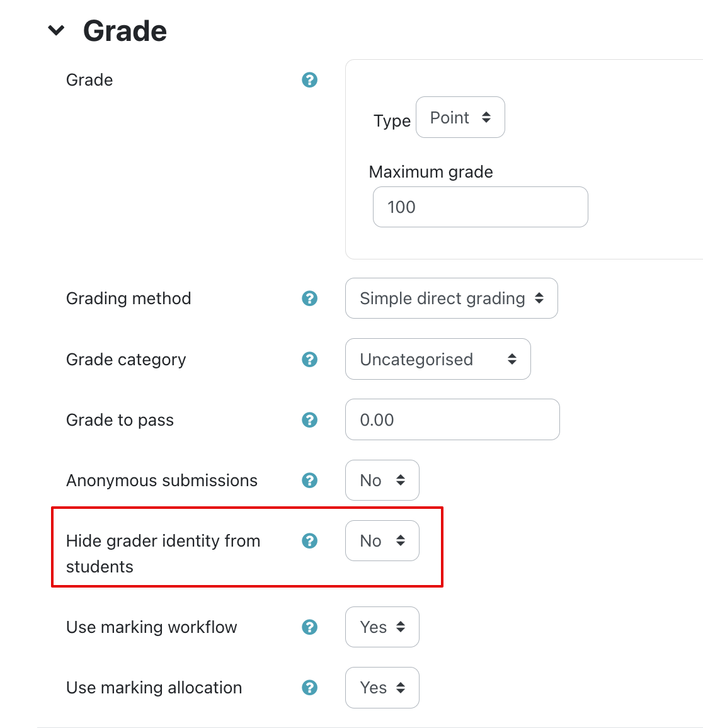703x728 pixels.
Task: Show help for Grade category
Action: 309,360
